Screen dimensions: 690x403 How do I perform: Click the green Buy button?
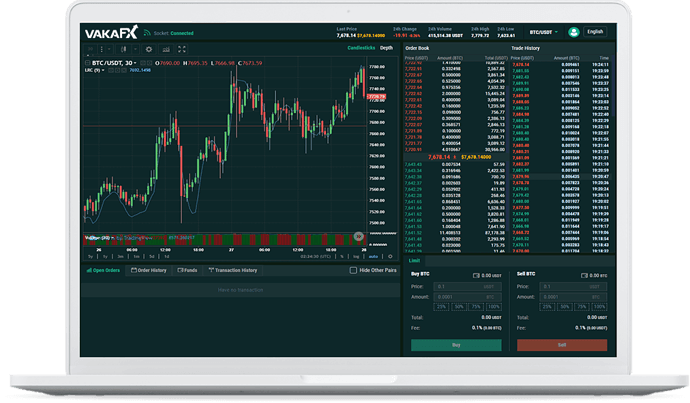[x=456, y=345]
